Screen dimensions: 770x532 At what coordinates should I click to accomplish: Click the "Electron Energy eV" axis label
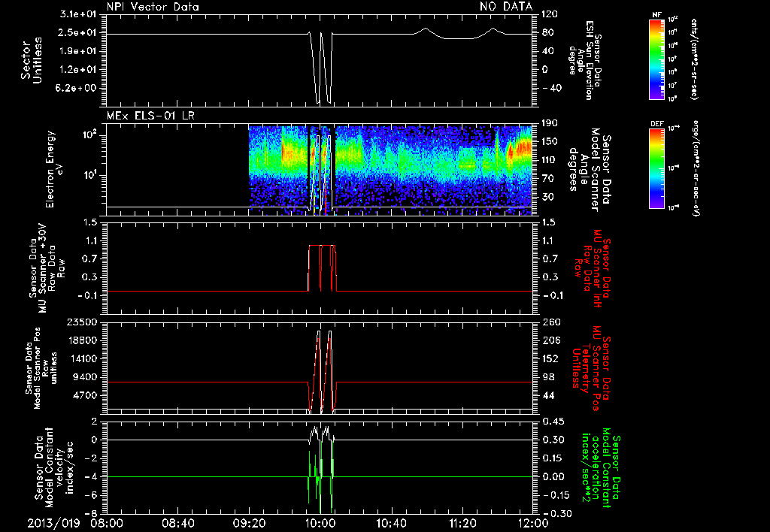point(54,169)
